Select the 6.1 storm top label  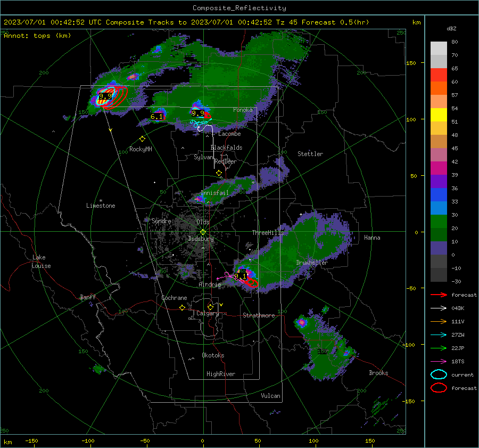click(x=156, y=117)
